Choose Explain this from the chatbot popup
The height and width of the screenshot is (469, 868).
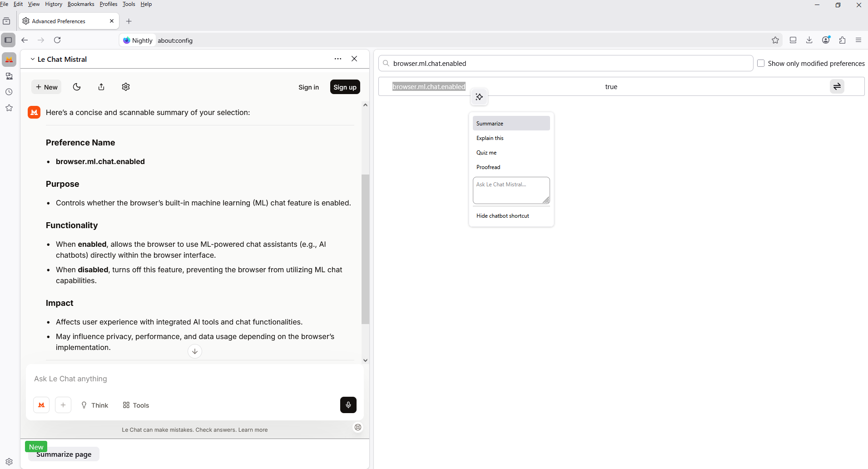click(x=511, y=138)
